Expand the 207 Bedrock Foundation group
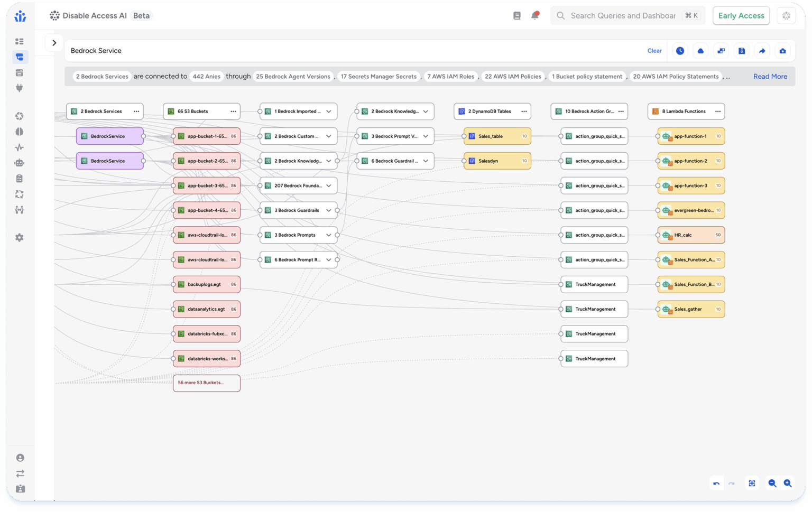Image resolution: width=812 pixels, height=512 pixels. 328,185
